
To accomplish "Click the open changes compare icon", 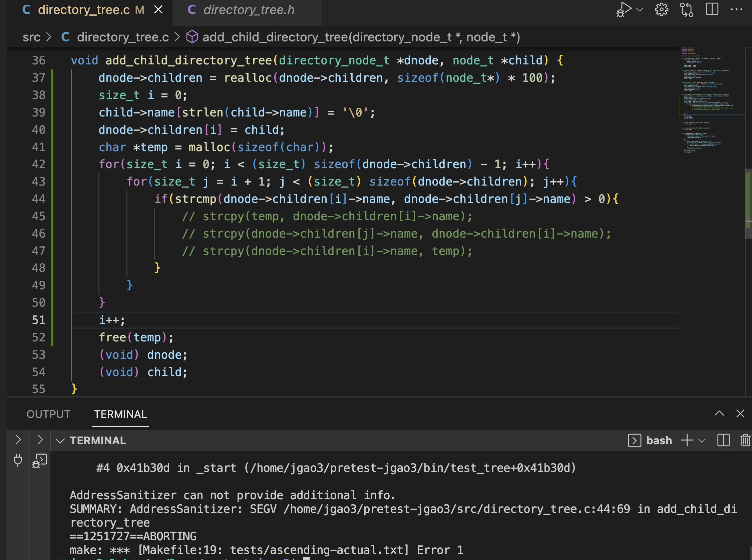I will click(x=686, y=9).
